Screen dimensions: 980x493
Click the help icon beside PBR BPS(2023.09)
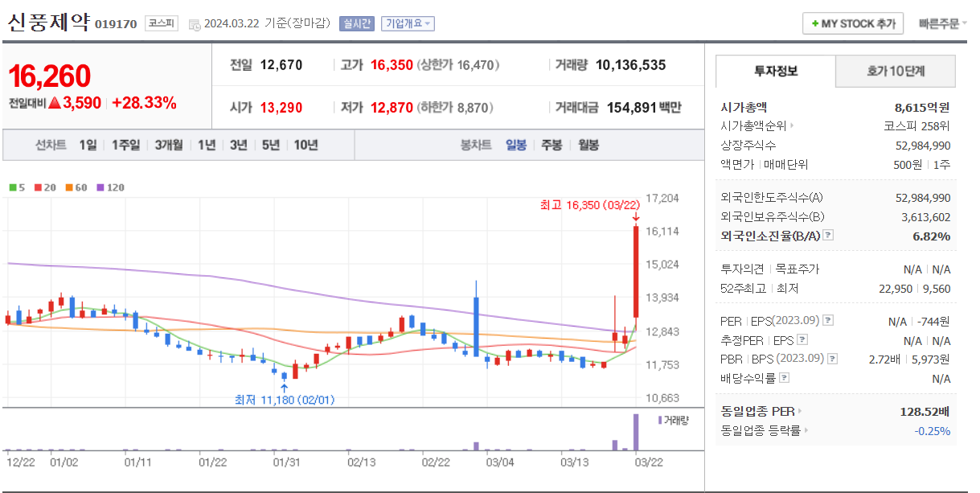(x=833, y=359)
